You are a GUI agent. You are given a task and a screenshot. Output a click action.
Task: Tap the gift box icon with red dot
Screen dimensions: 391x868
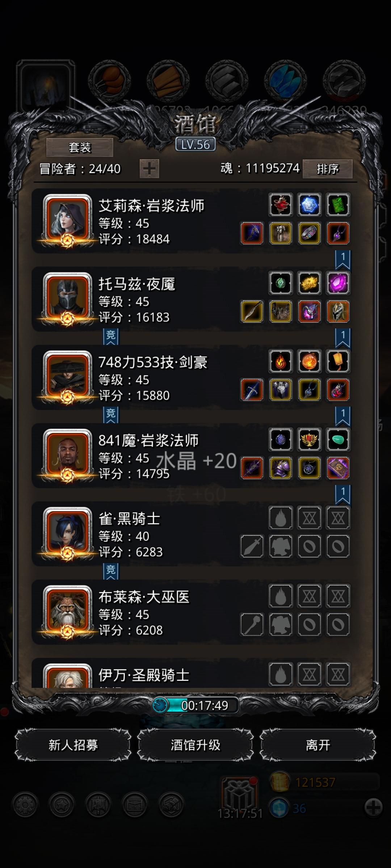click(240, 792)
